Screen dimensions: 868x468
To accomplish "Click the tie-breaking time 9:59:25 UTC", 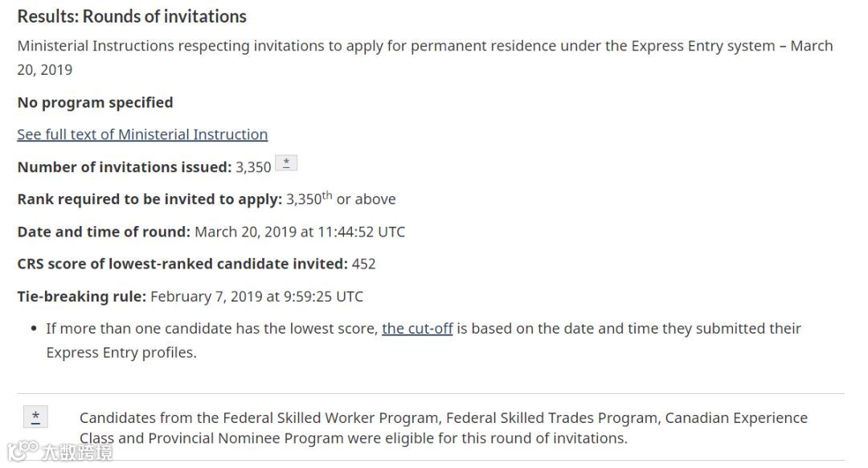I will point(323,297).
